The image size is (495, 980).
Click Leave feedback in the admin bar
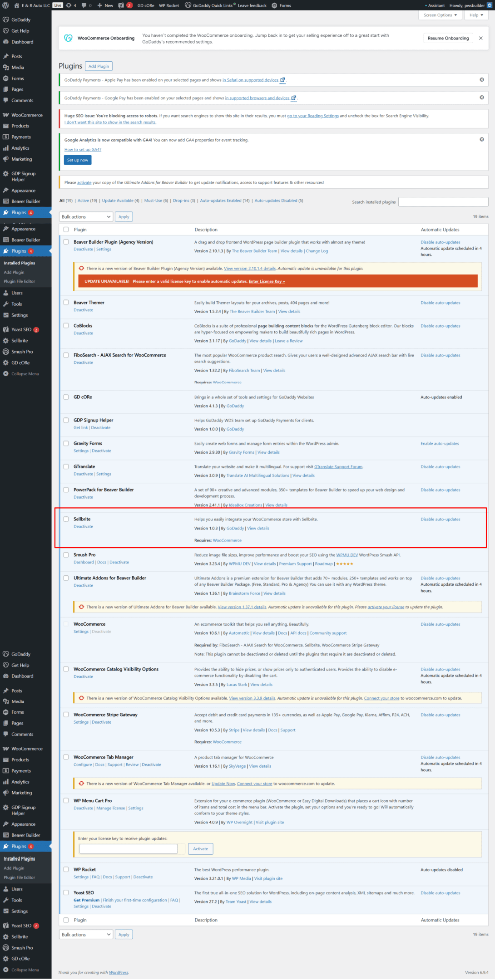pos(252,5)
